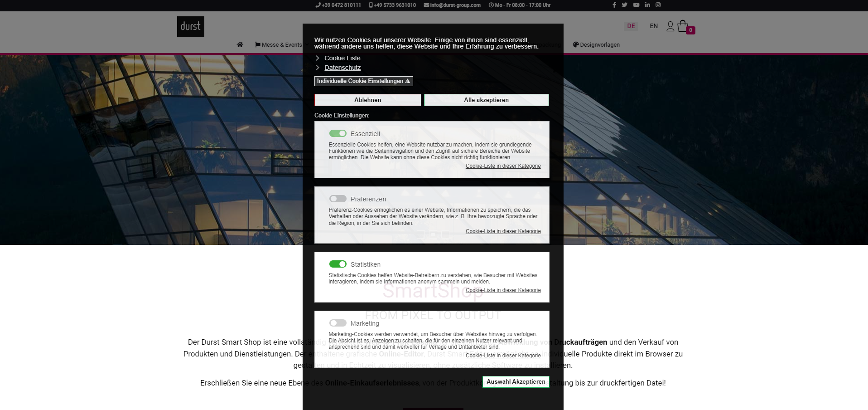The width and height of the screenshot is (868, 410).
Task: Open Cookie-Liste link in Marketing category
Action: 503,356
